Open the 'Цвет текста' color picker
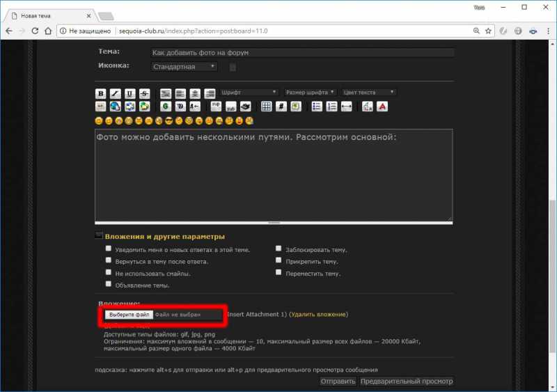557x392 pixels. point(368,92)
